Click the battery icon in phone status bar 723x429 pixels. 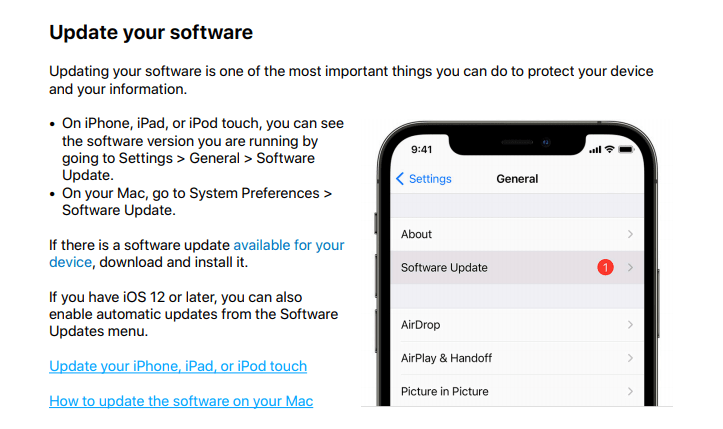tap(626, 149)
